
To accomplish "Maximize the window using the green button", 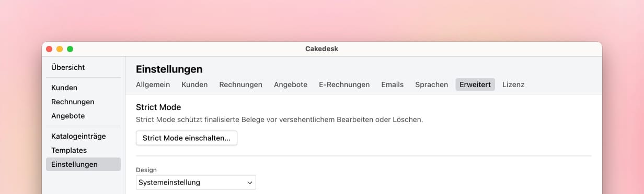I will (x=70, y=49).
